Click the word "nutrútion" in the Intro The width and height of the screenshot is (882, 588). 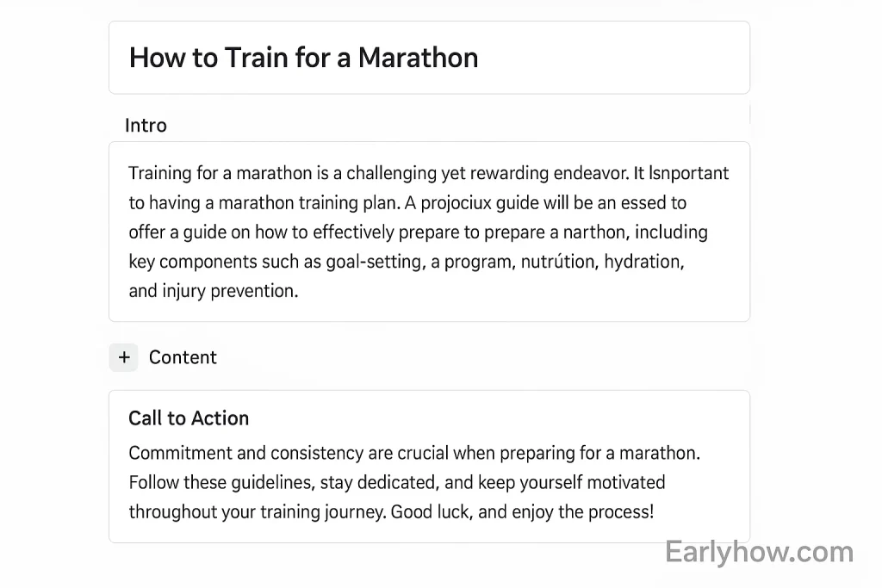tap(556, 262)
